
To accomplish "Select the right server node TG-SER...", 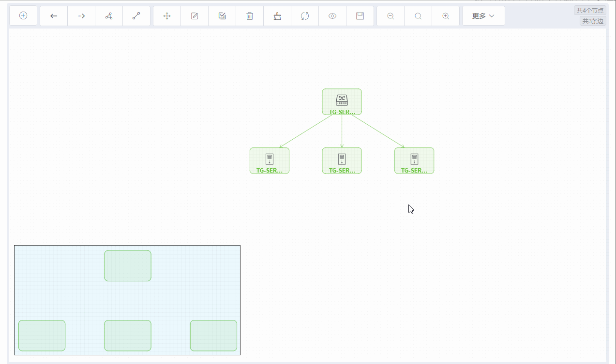I will click(414, 160).
